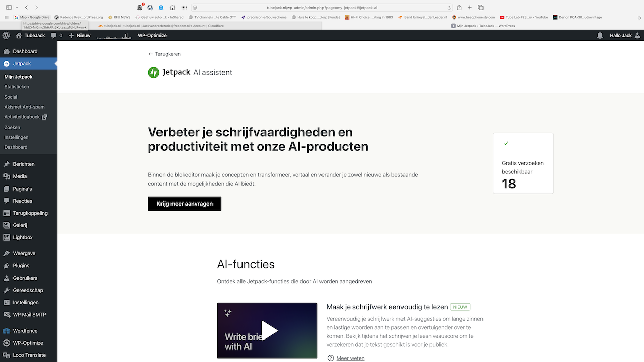Play the Write brief with AI video
Viewport: 644px width, 362px height.
[x=269, y=330]
